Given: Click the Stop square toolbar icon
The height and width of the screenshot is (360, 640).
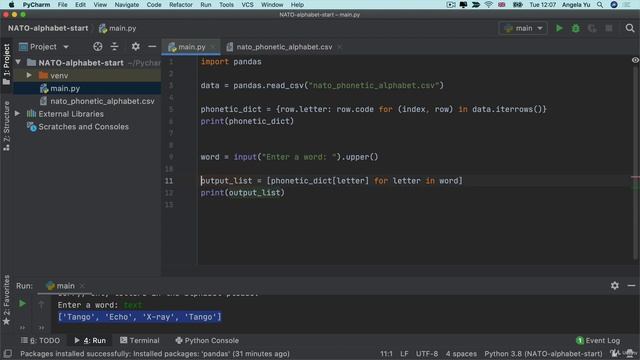Looking at the screenshot, I should click(x=609, y=28).
